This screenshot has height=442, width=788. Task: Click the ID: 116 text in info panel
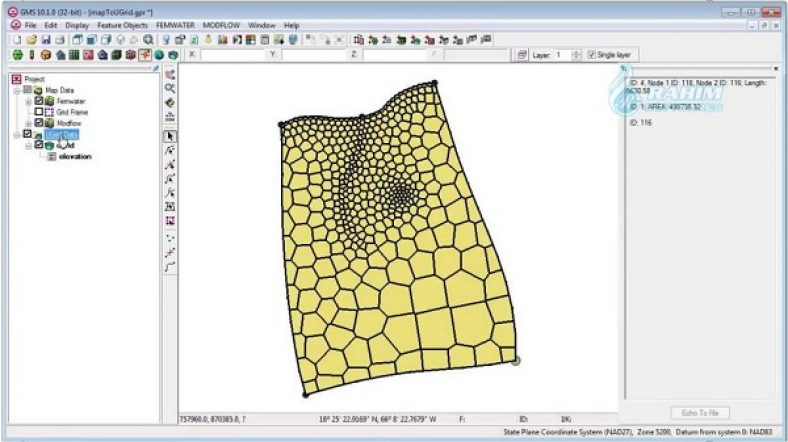click(641, 123)
